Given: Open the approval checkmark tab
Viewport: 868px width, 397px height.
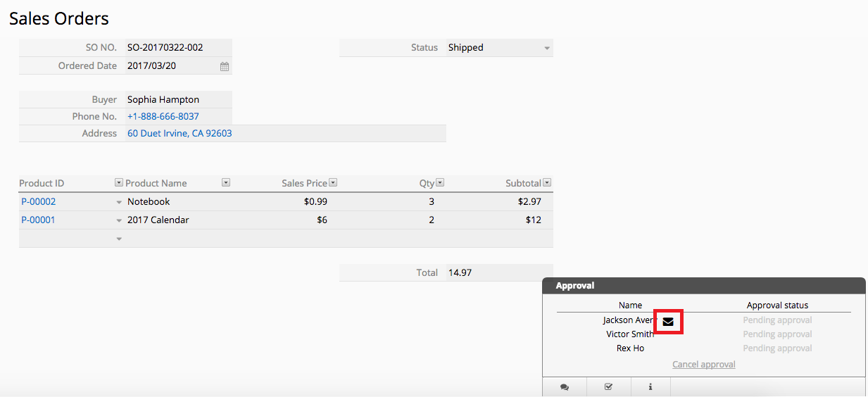Looking at the screenshot, I should (x=608, y=386).
